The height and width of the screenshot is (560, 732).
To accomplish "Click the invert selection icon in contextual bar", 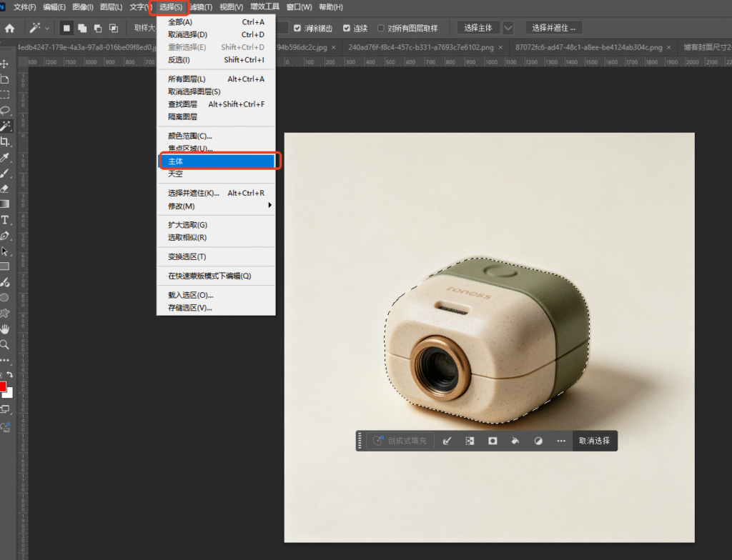I will [x=470, y=441].
